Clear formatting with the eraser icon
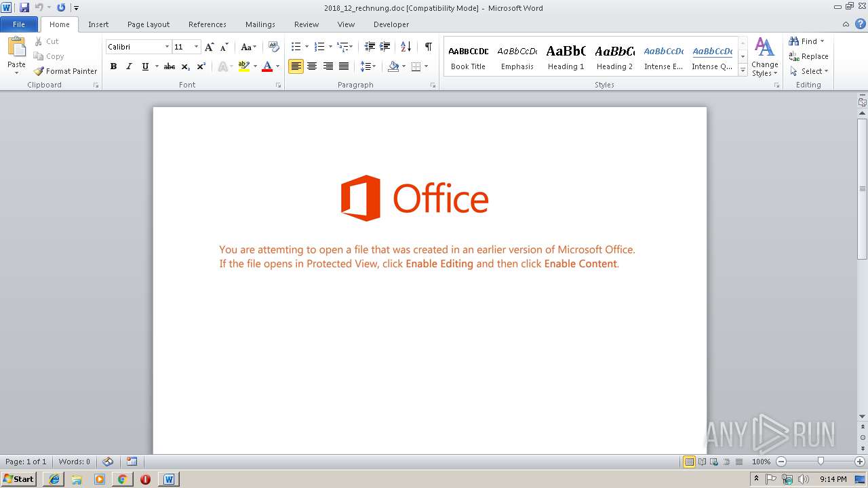This screenshot has width=868, height=488. 274,47
